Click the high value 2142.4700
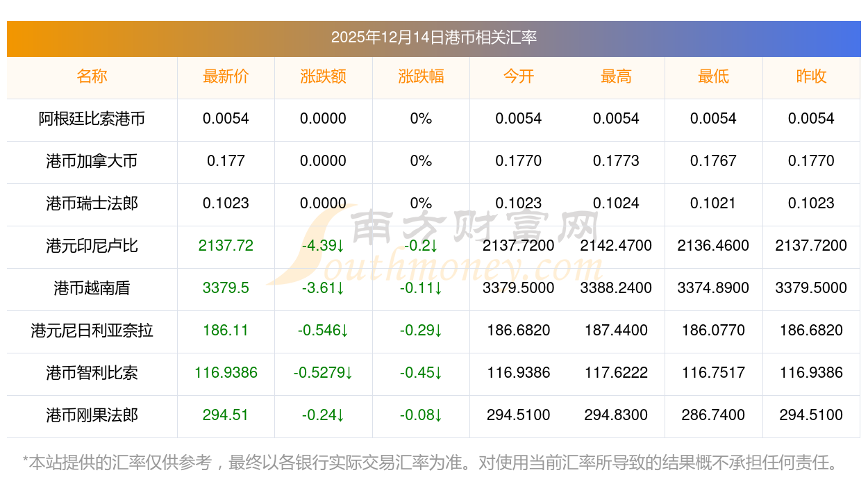This screenshot has height=484, width=868. coord(616,246)
